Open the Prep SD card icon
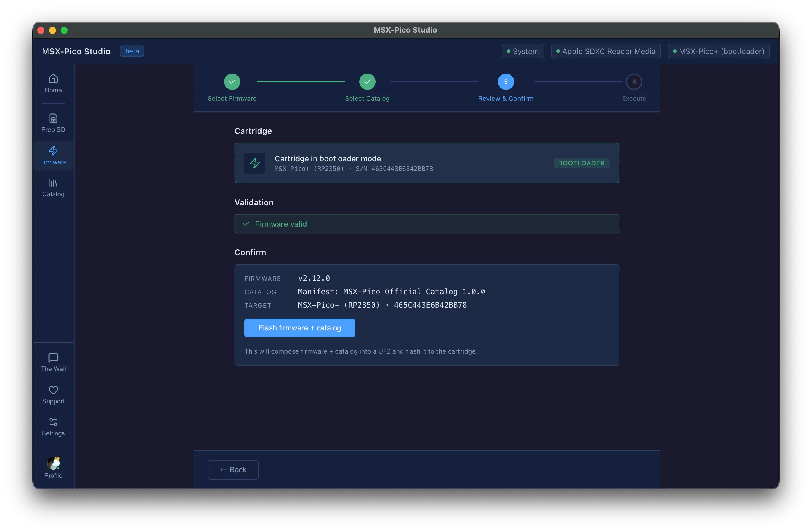The height and width of the screenshot is (532, 812). click(x=53, y=118)
